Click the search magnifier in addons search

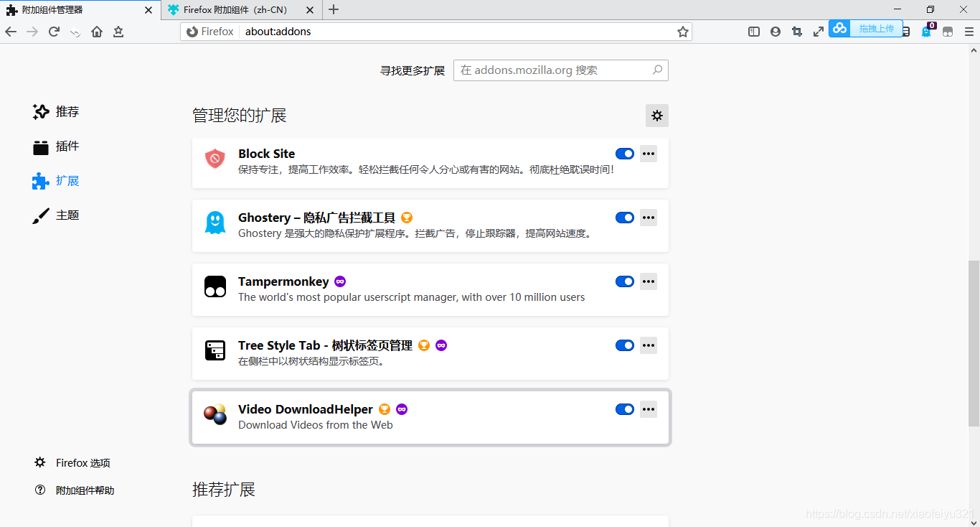[x=657, y=70]
